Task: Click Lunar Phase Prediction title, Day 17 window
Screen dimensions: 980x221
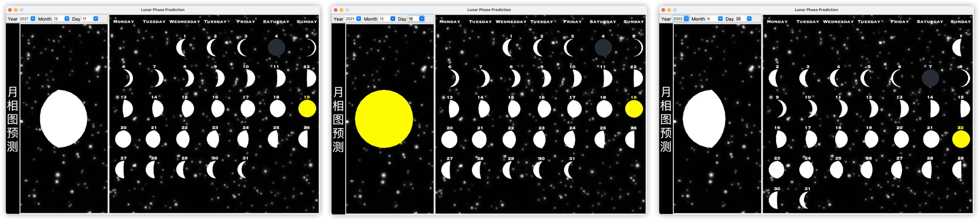Action: [162, 10]
